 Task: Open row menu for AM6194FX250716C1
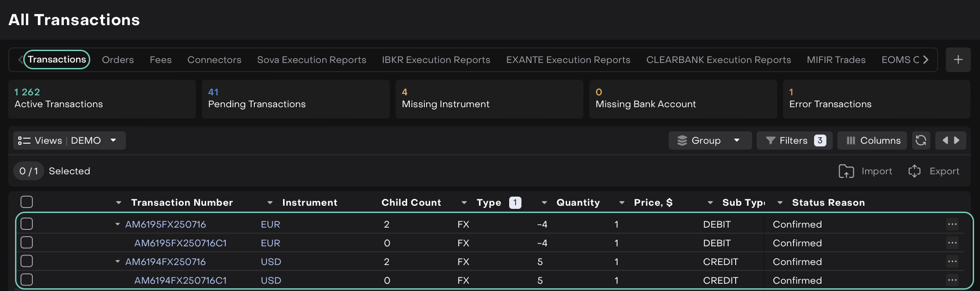(x=952, y=280)
